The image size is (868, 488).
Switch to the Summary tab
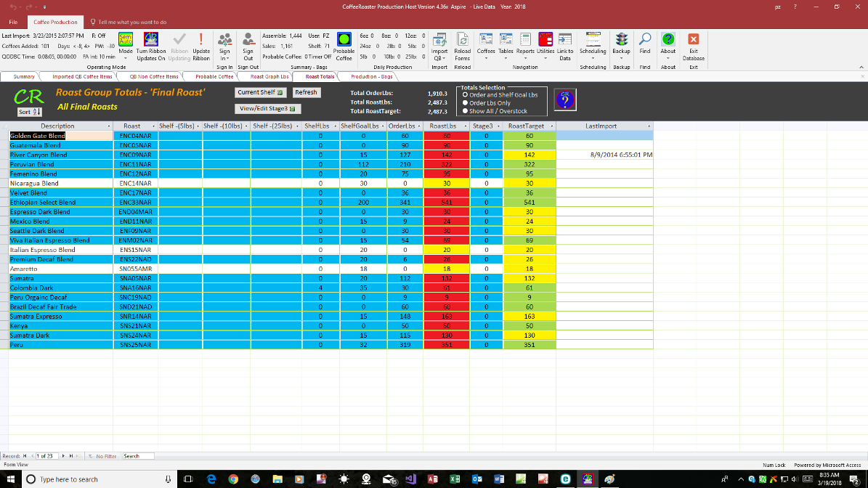[x=24, y=77]
